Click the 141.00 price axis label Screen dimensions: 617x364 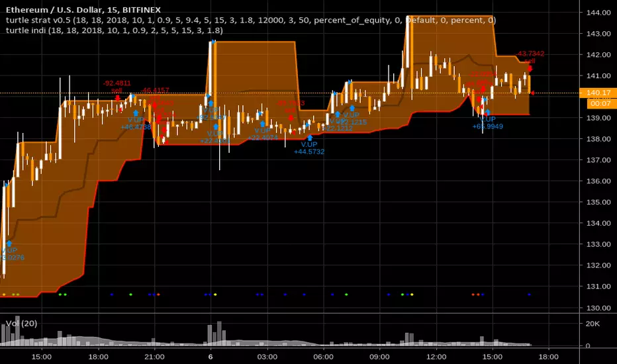tap(598, 76)
